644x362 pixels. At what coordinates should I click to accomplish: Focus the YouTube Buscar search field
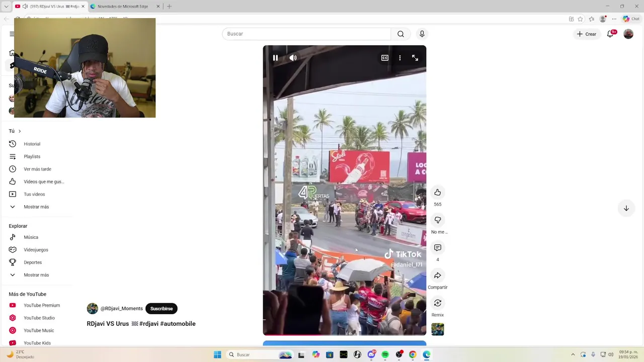(x=306, y=34)
